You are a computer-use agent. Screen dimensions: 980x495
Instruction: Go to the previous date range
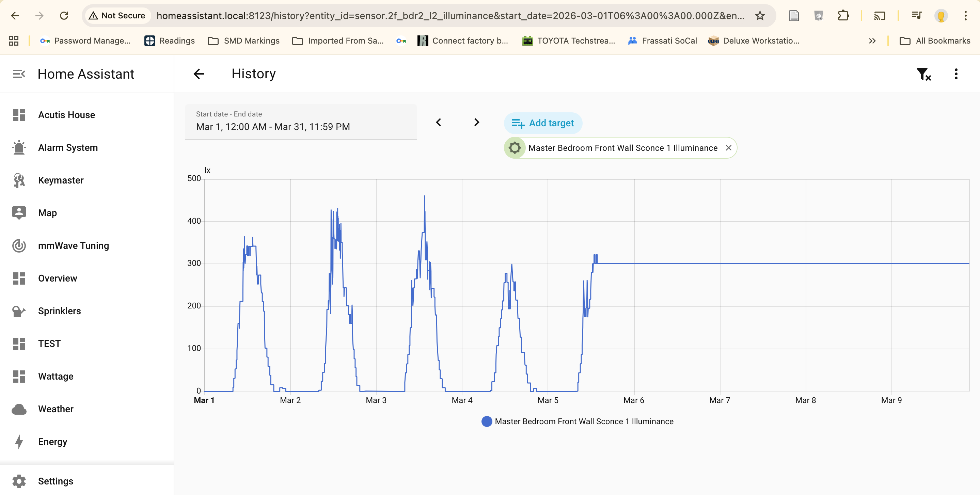439,123
